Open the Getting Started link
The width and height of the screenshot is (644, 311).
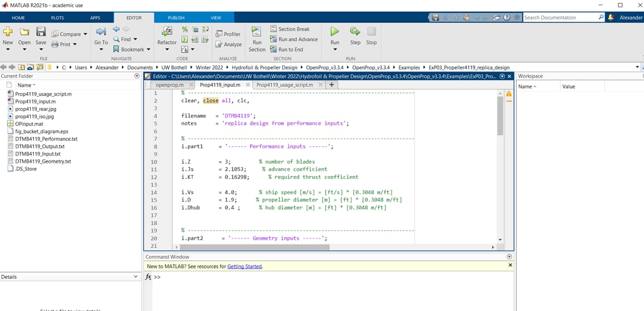(x=244, y=266)
